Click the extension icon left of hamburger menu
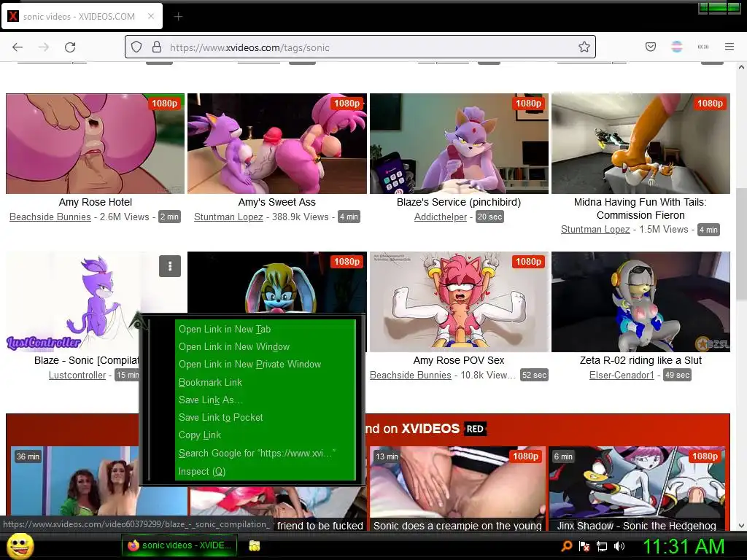Image resolution: width=747 pixels, height=560 pixels. pos(703,47)
